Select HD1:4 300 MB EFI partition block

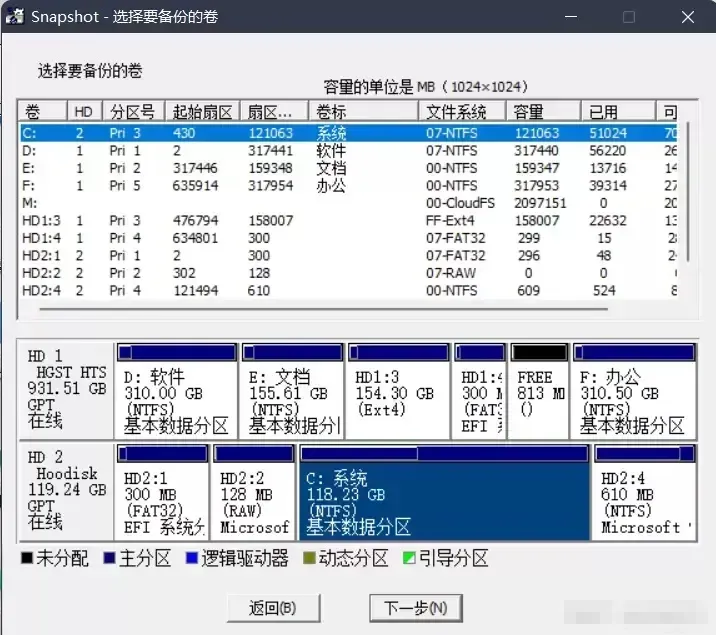pyautogui.click(x=480, y=391)
